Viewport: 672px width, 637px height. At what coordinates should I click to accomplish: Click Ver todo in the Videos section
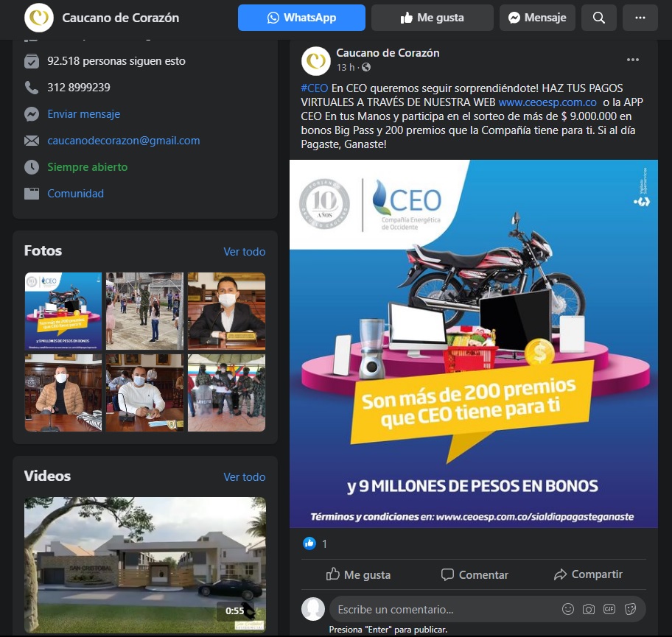pyautogui.click(x=245, y=476)
